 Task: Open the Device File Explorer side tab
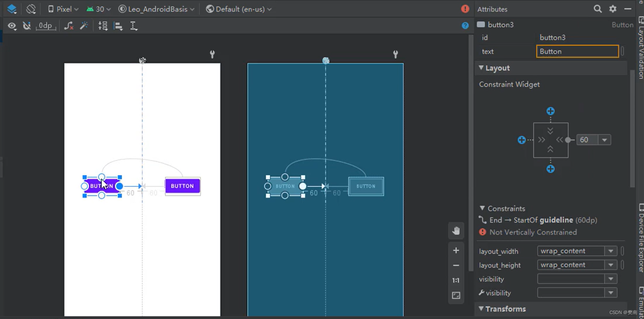point(641,238)
